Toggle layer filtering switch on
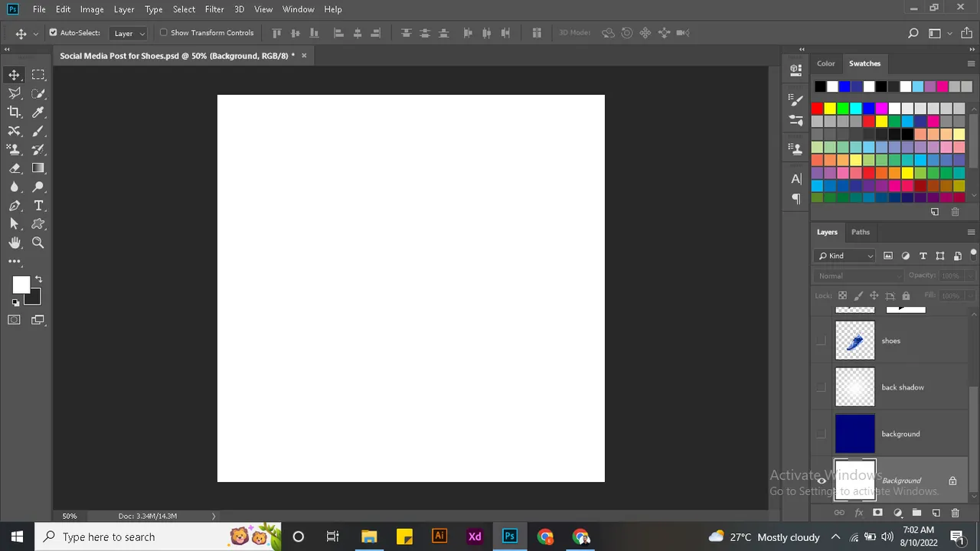The image size is (980, 551). (x=974, y=254)
